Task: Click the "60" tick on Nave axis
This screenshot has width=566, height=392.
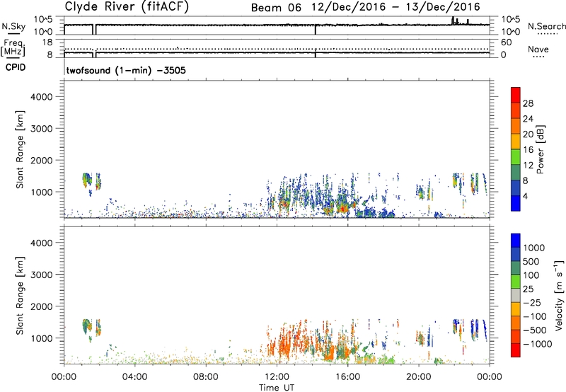Action: [x=506, y=42]
